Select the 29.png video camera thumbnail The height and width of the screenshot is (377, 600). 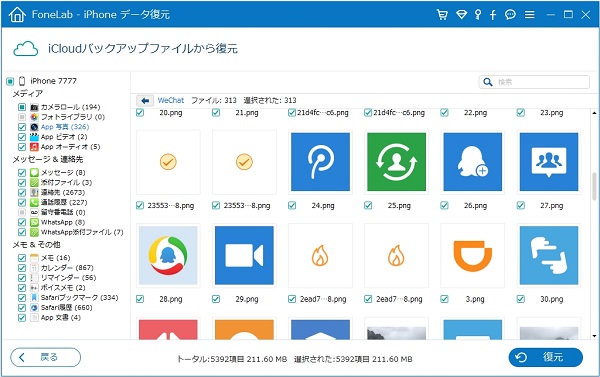(x=244, y=255)
